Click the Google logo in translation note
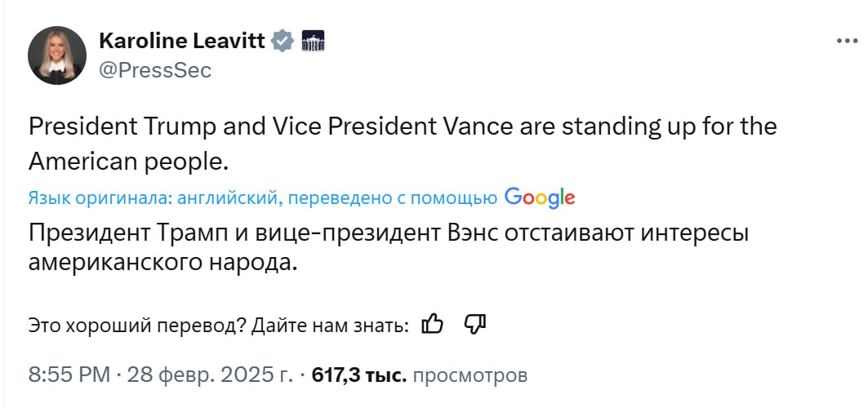The width and height of the screenshot is (868, 408). point(540,197)
